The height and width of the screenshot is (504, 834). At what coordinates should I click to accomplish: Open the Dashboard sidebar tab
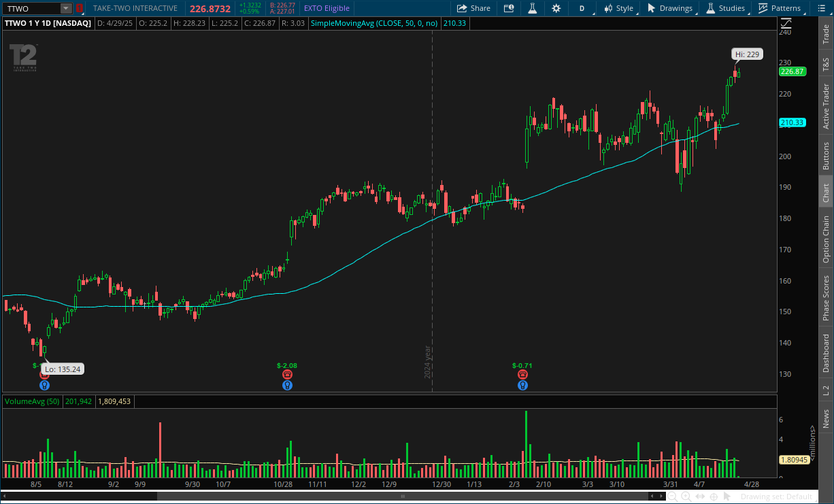826,354
